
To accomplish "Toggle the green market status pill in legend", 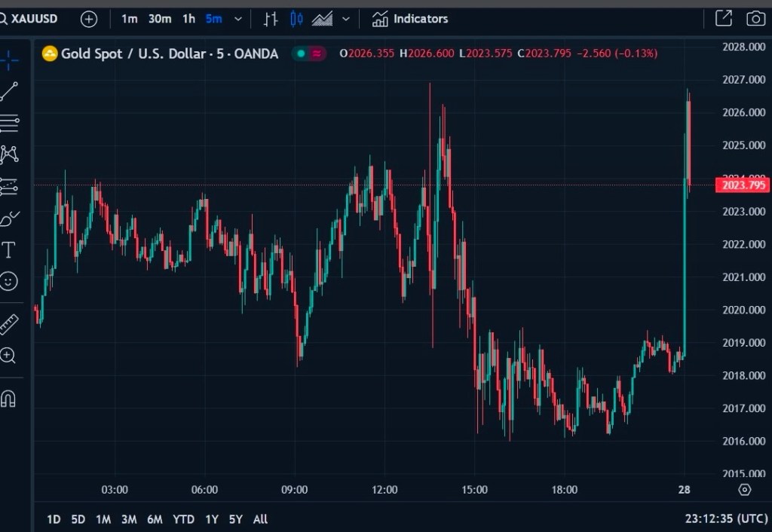I will 301,54.
